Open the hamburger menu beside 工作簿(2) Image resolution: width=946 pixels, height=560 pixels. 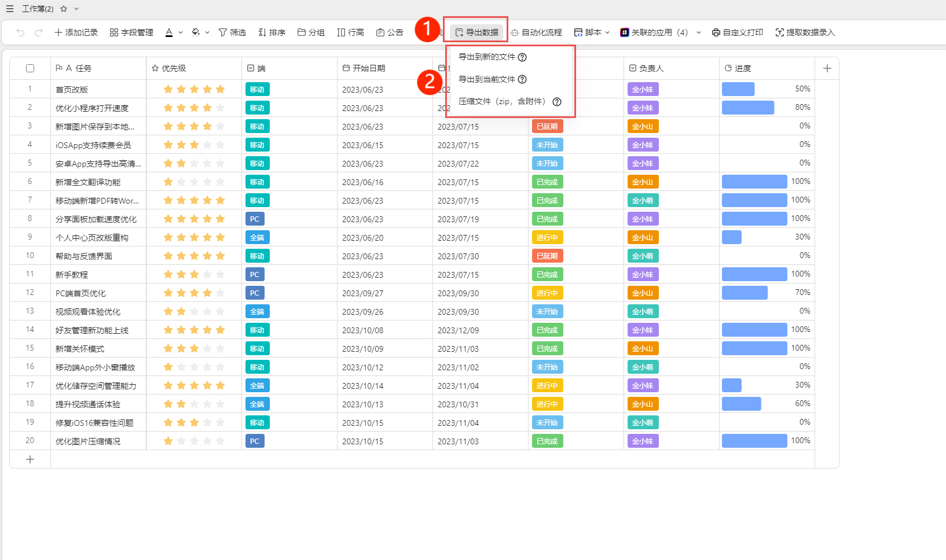tap(10, 9)
